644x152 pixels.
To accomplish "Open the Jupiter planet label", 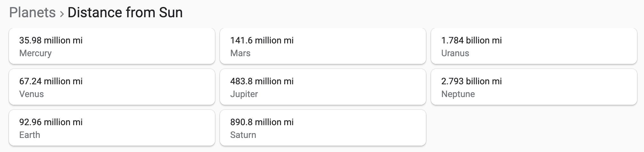I will click(244, 94).
